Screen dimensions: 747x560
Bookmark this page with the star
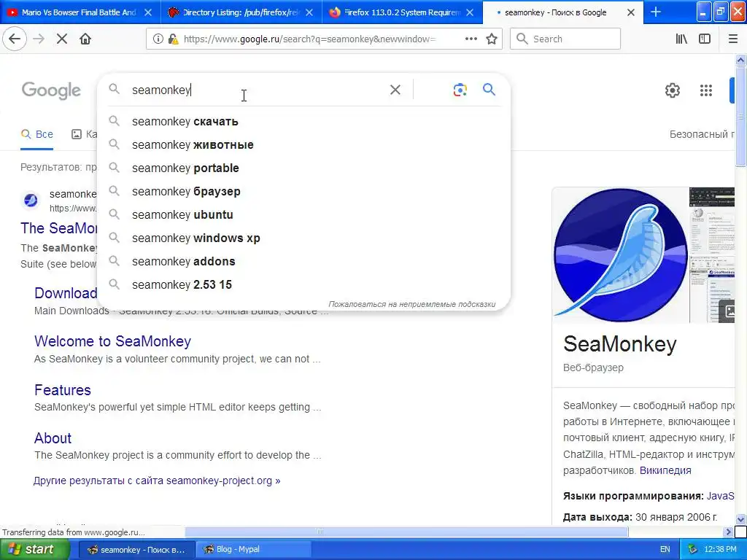492,39
